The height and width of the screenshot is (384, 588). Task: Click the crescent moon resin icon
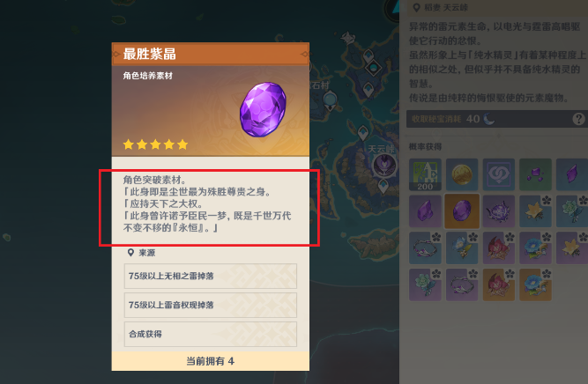488,119
